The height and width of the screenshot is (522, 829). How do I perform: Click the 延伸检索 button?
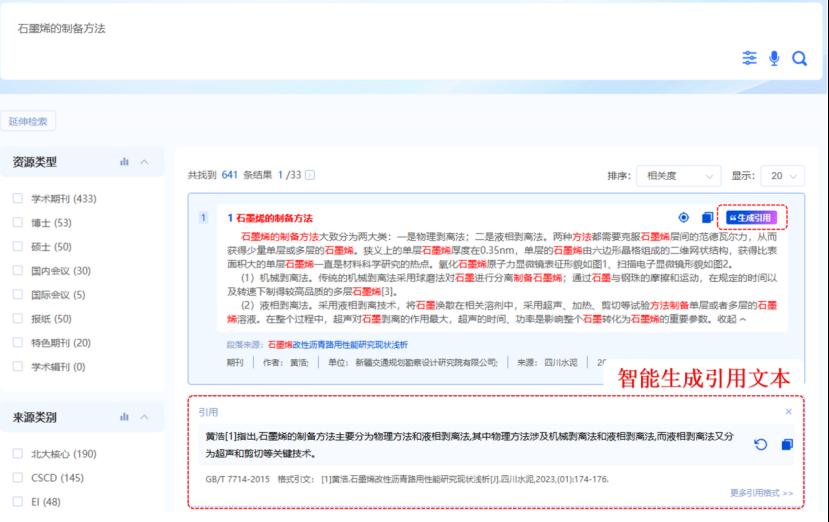click(x=28, y=122)
